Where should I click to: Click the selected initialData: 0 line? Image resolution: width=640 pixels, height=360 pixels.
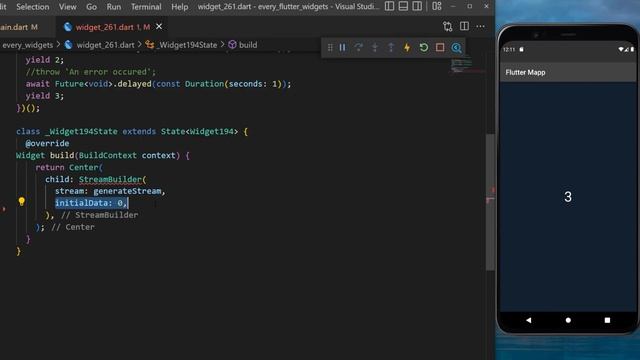(91, 203)
